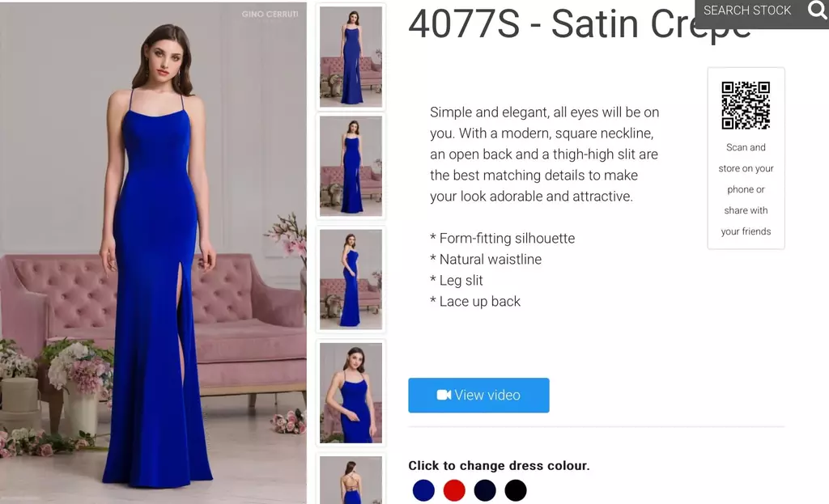Viewport: 829px width, 504px height.
Task: Click the large main dress photo
Action: [x=153, y=253]
